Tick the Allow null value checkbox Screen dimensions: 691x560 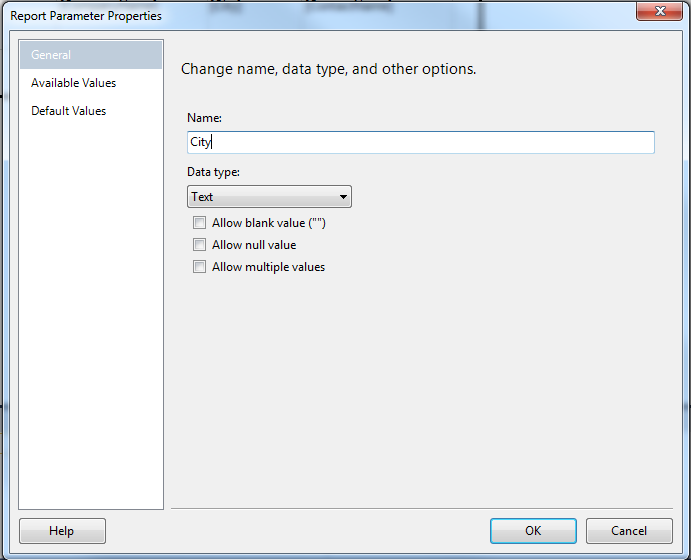(x=199, y=245)
